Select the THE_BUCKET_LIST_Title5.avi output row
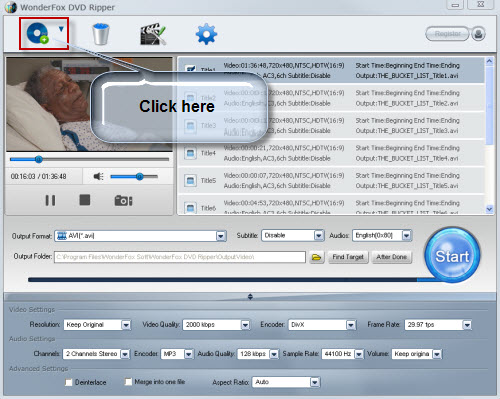 [331, 180]
